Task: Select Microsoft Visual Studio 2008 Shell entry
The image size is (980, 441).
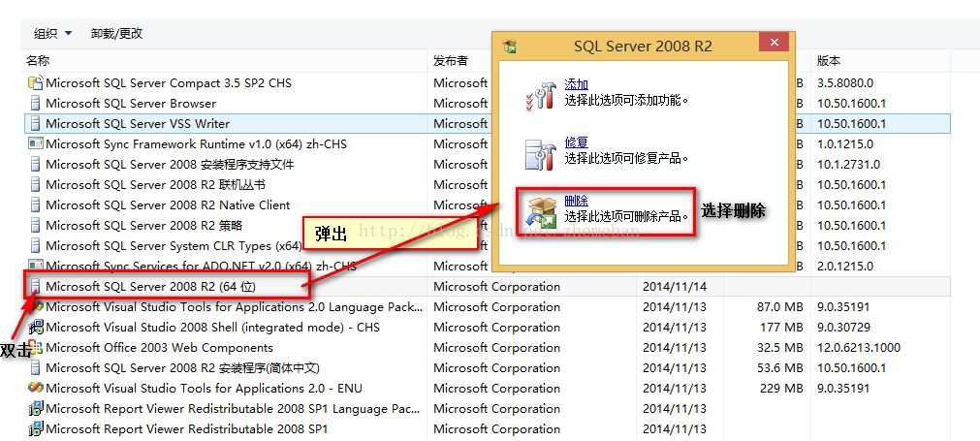Action: point(212,327)
